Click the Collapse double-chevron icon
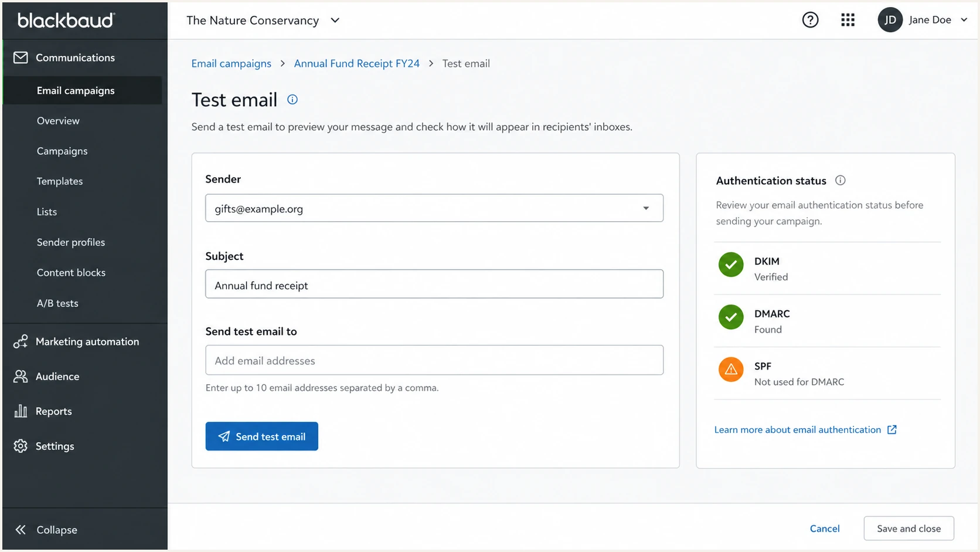 (x=21, y=530)
